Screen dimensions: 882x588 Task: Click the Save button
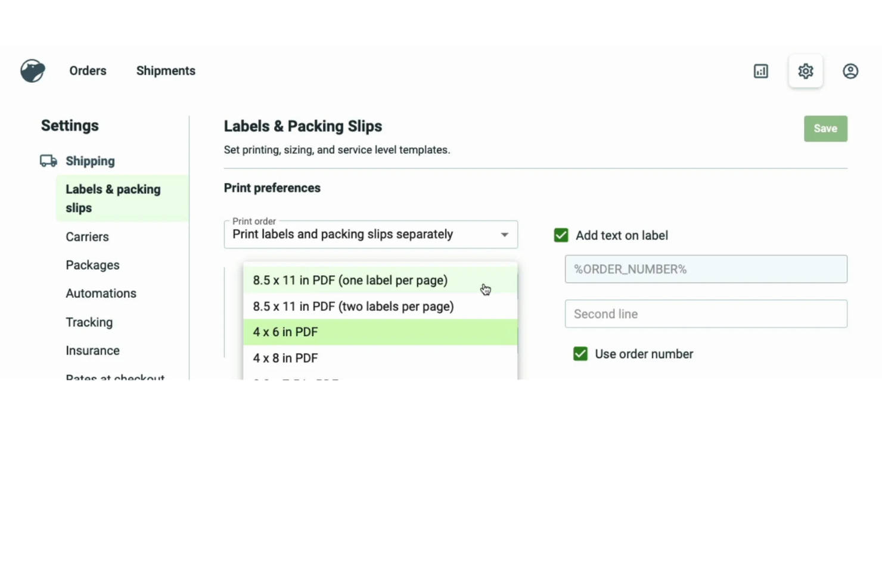[825, 128]
